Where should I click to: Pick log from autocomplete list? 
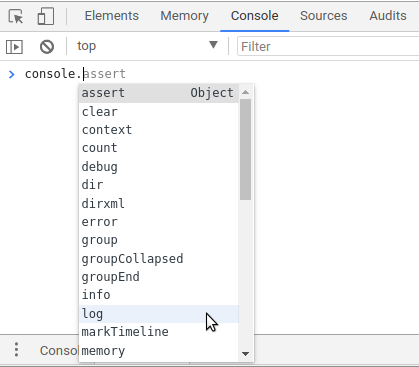coord(159,314)
